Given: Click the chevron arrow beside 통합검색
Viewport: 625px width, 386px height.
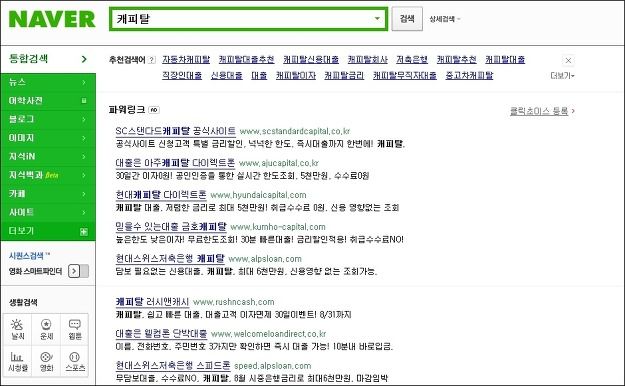Looking at the screenshot, I should 84,59.
